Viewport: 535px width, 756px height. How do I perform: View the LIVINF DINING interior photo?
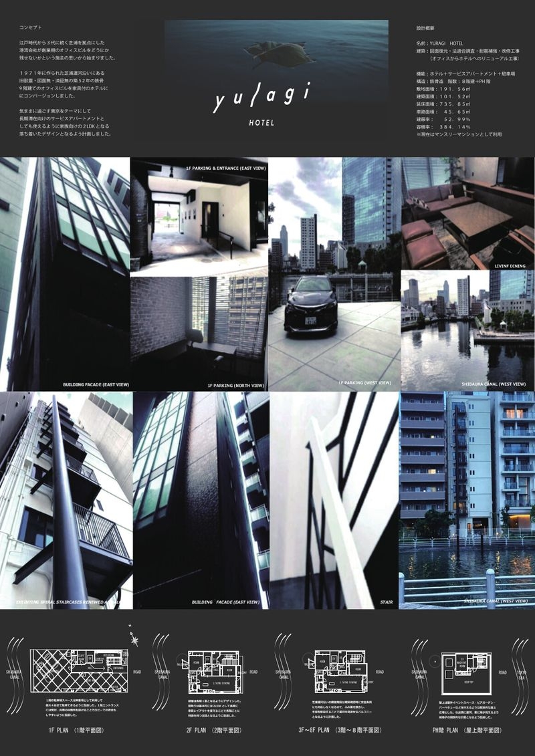coord(468,214)
